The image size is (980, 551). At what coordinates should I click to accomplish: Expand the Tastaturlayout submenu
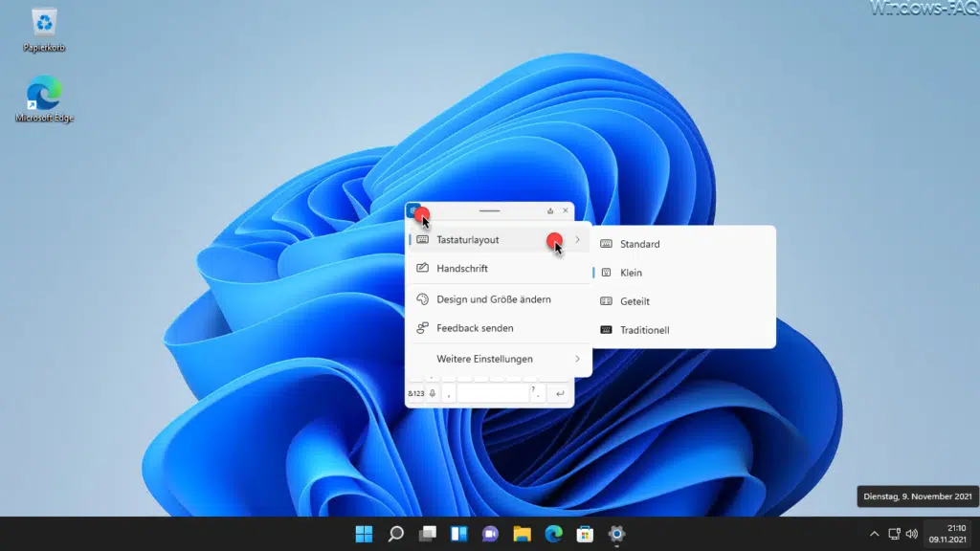[498, 239]
